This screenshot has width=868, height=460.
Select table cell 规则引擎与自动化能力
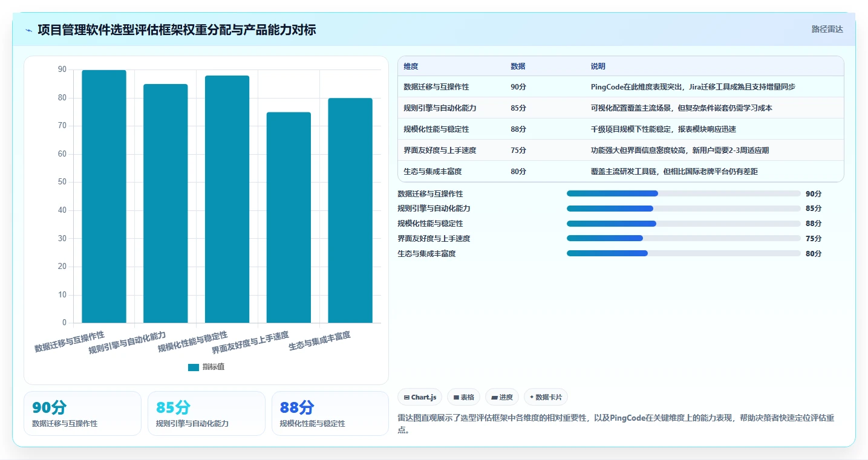click(x=440, y=108)
